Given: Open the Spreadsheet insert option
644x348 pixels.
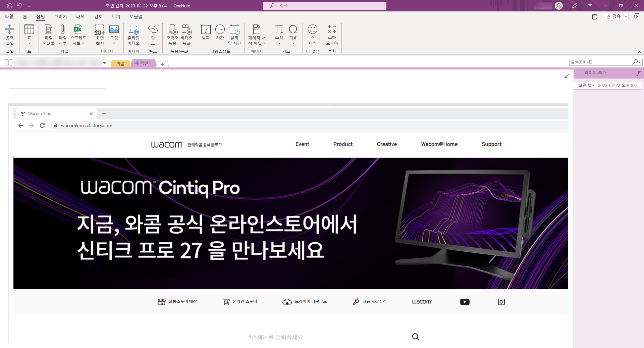Looking at the screenshot, I should click(x=78, y=35).
